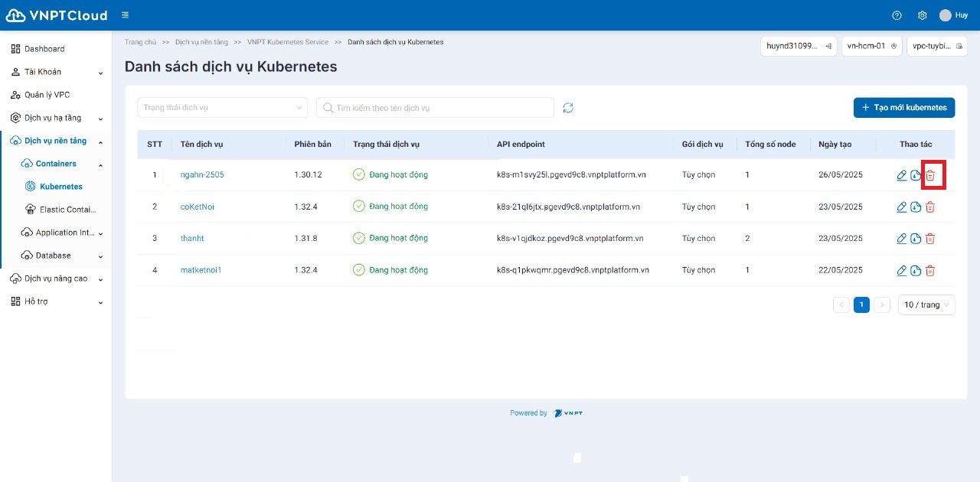Open the 10 / trang page size dropdown

pyautogui.click(x=926, y=305)
